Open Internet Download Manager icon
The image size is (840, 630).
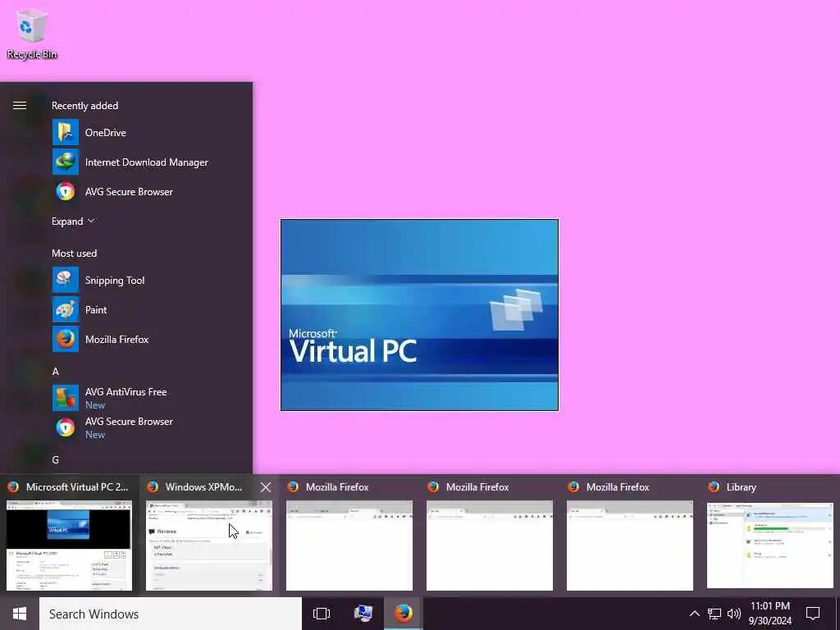(x=66, y=162)
